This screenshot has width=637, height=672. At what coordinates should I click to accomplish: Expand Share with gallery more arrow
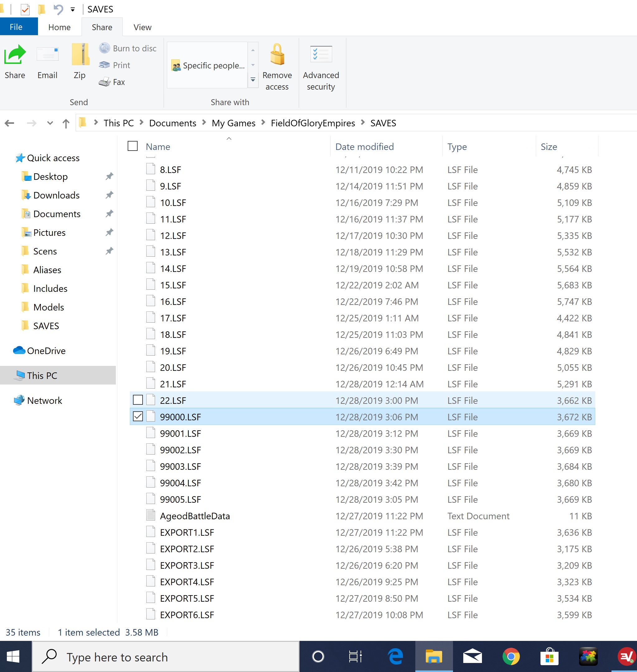pos(253,80)
